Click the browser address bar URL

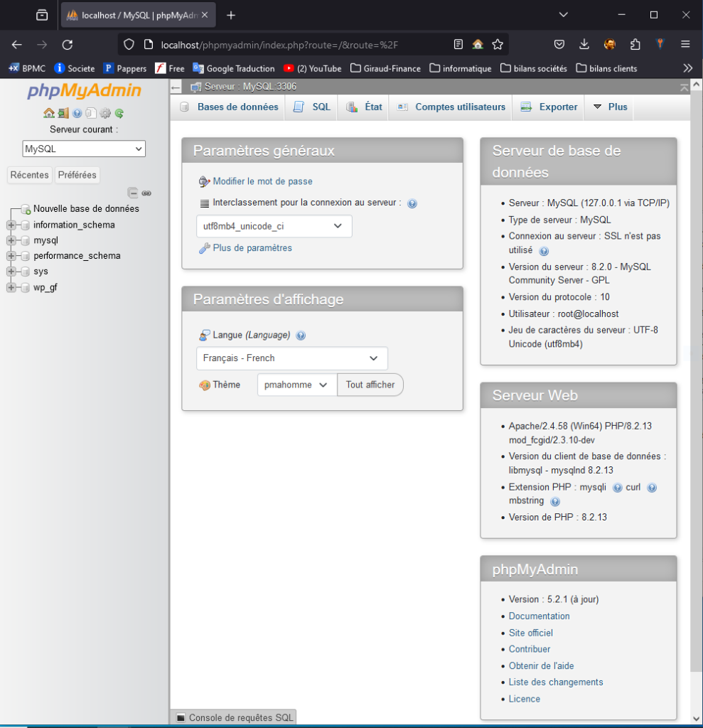[279, 45]
